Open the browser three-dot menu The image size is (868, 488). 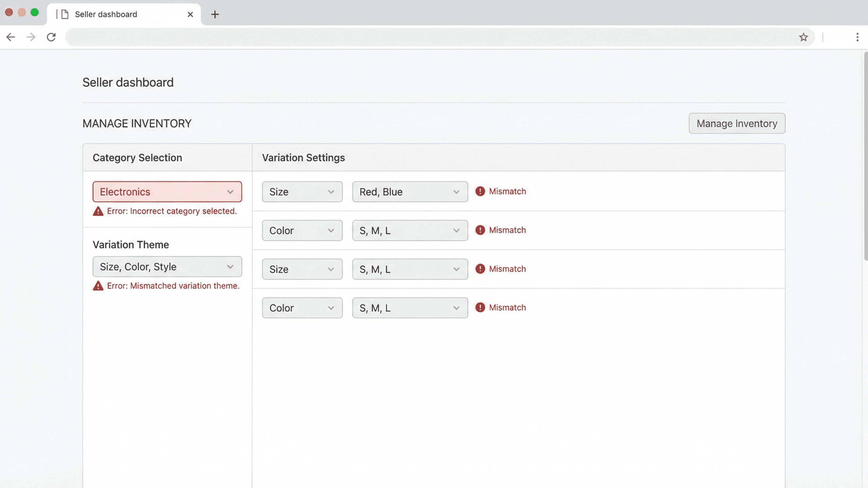(857, 37)
